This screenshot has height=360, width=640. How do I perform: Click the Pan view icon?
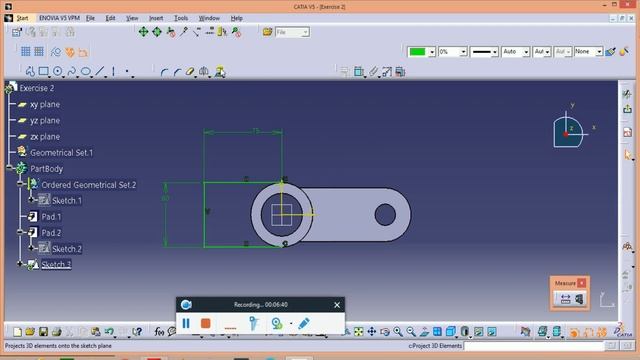pyautogui.click(x=371, y=332)
